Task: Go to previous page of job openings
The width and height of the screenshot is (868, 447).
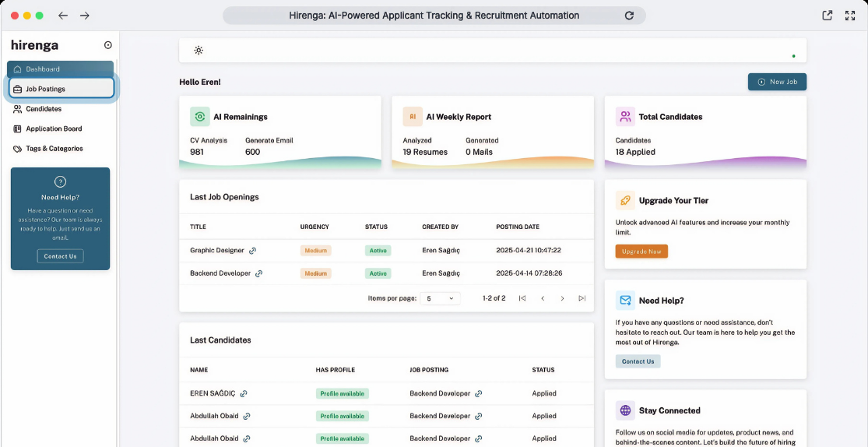Action: click(x=543, y=298)
